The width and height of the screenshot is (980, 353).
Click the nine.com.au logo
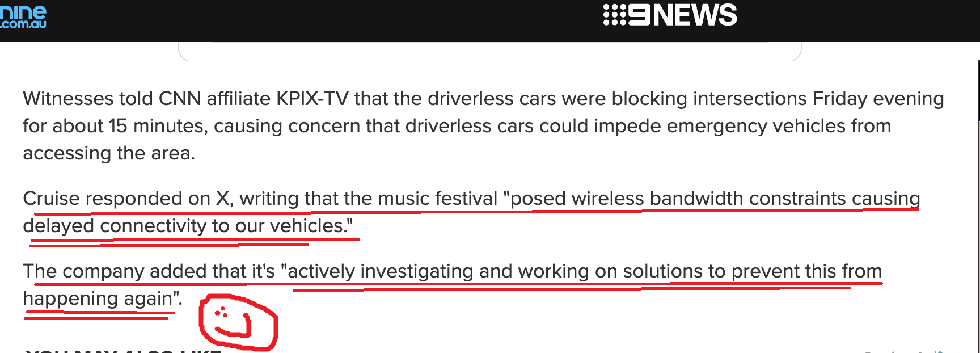click(23, 17)
